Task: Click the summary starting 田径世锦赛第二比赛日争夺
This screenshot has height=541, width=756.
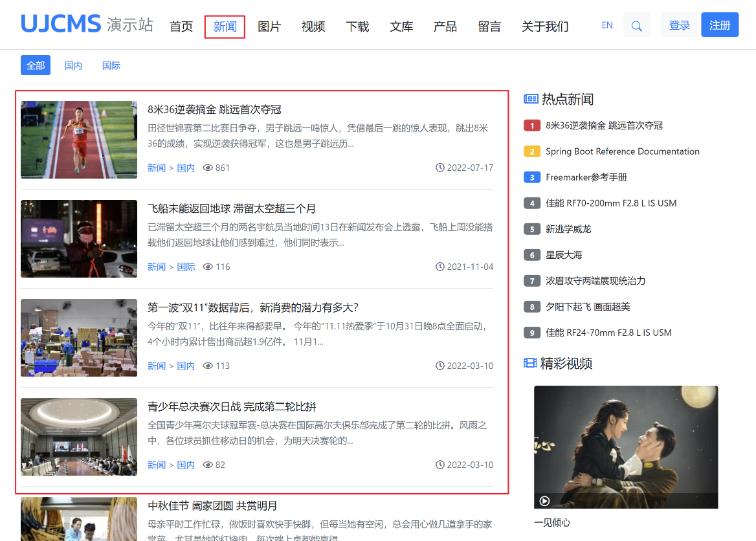Action: coord(318,136)
